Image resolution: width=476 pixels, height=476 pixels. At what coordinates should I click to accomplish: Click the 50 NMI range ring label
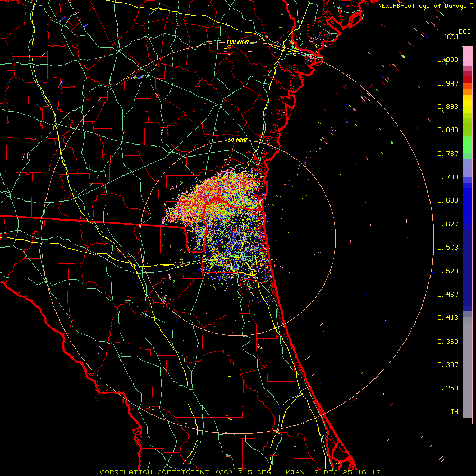pyautogui.click(x=237, y=140)
